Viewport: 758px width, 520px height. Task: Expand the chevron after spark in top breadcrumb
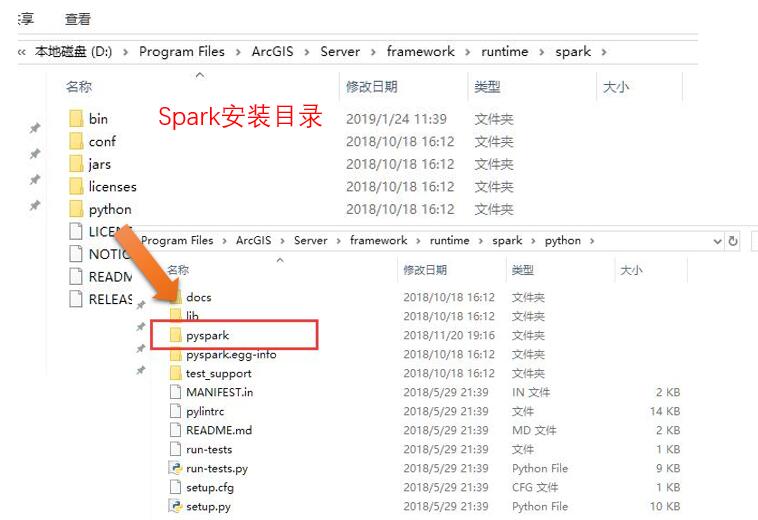click(x=604, y=52)
